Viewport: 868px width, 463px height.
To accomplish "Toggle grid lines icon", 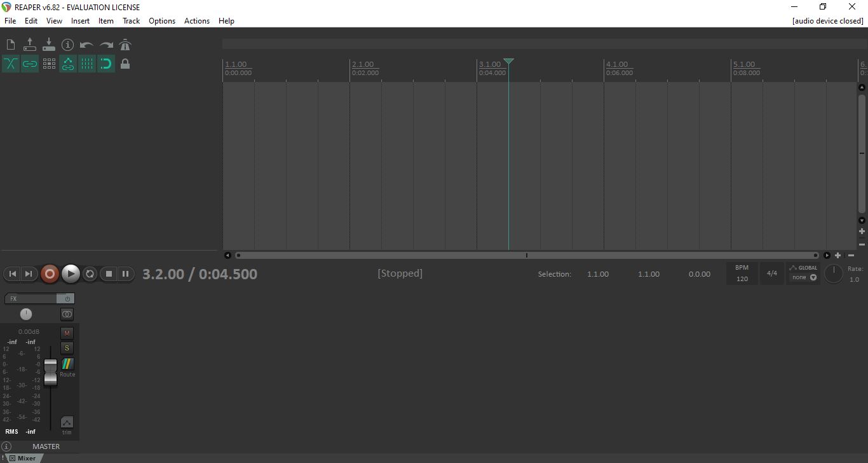I will [x=87, y=64].
